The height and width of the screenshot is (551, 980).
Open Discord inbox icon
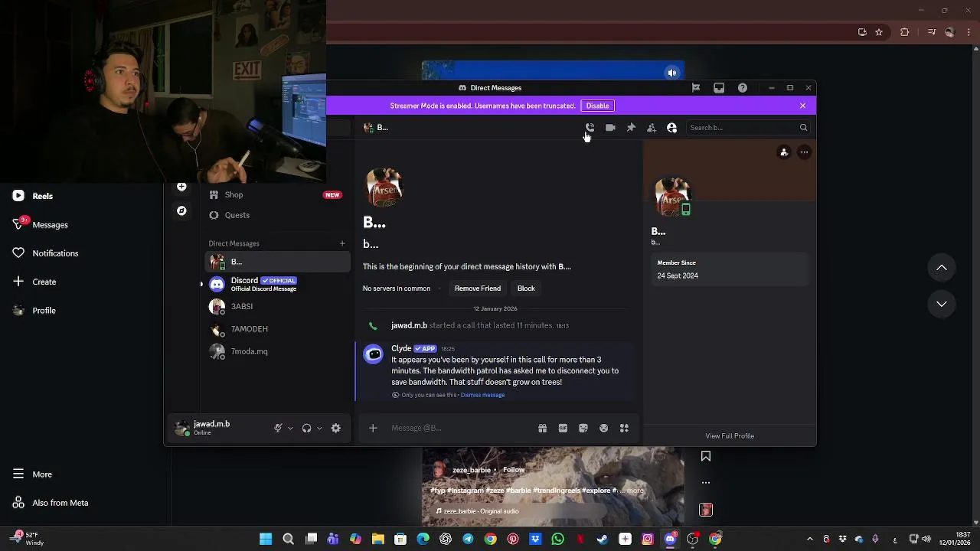(x=719, y=88)
